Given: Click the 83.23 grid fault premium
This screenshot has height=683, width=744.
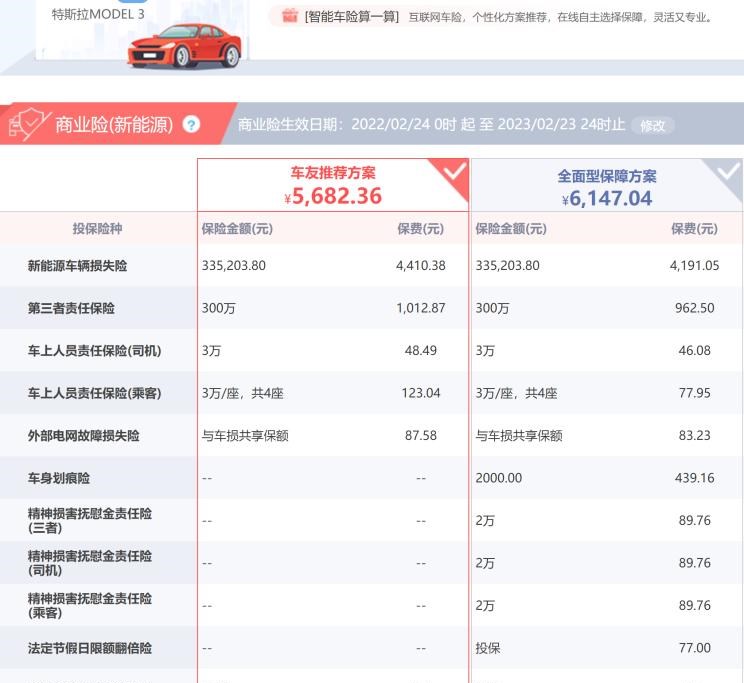Looking at the screenshot, I should pos(695,436).
